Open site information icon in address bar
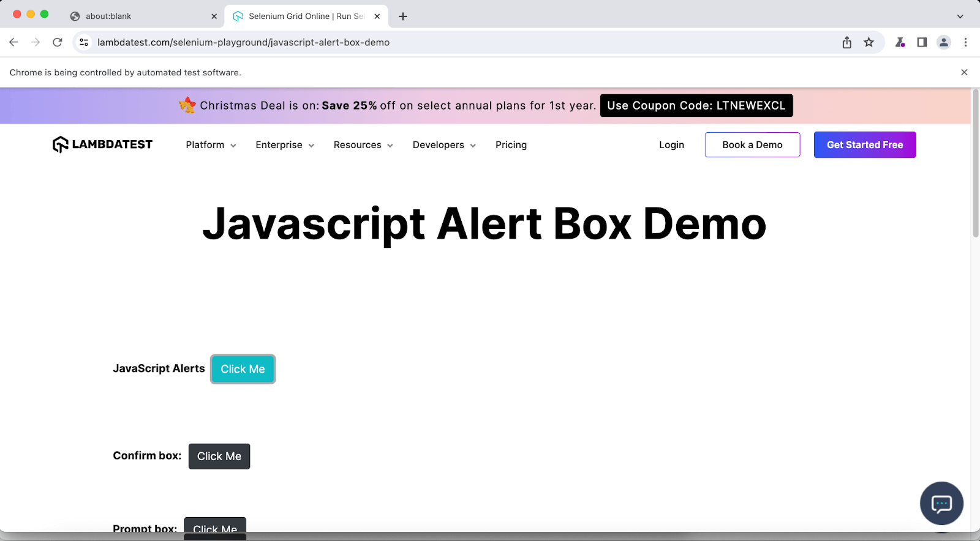 coord(85,42)
